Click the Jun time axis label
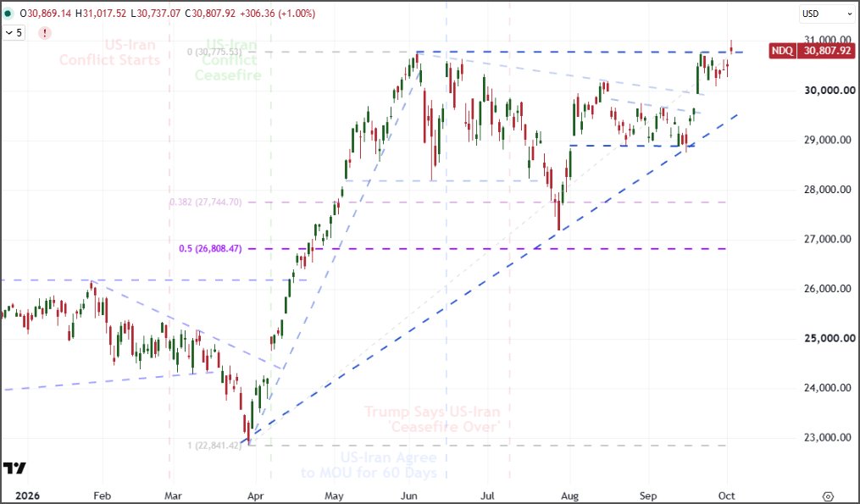 [x=409, y=496]
